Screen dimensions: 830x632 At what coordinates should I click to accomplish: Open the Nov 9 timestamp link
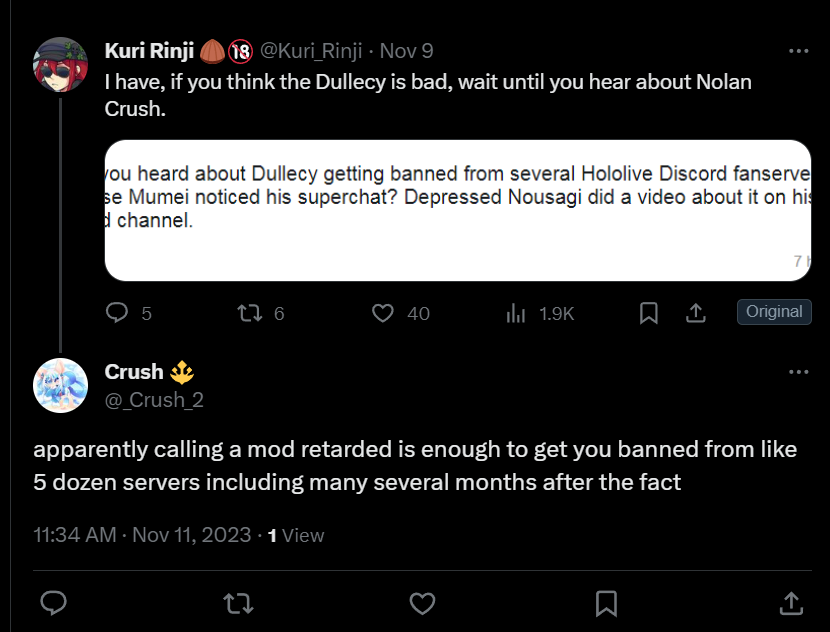click(407, 51)
